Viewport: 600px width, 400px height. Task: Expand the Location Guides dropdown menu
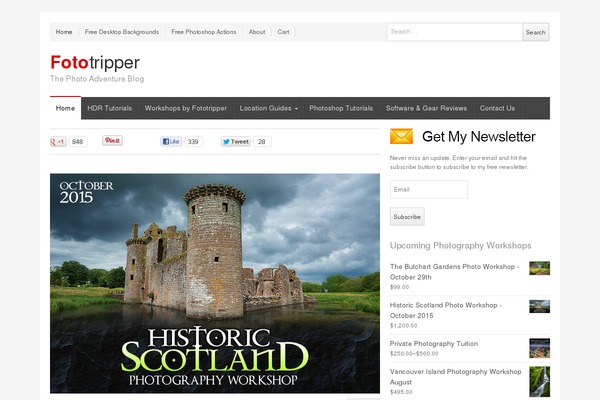(269, 108)
